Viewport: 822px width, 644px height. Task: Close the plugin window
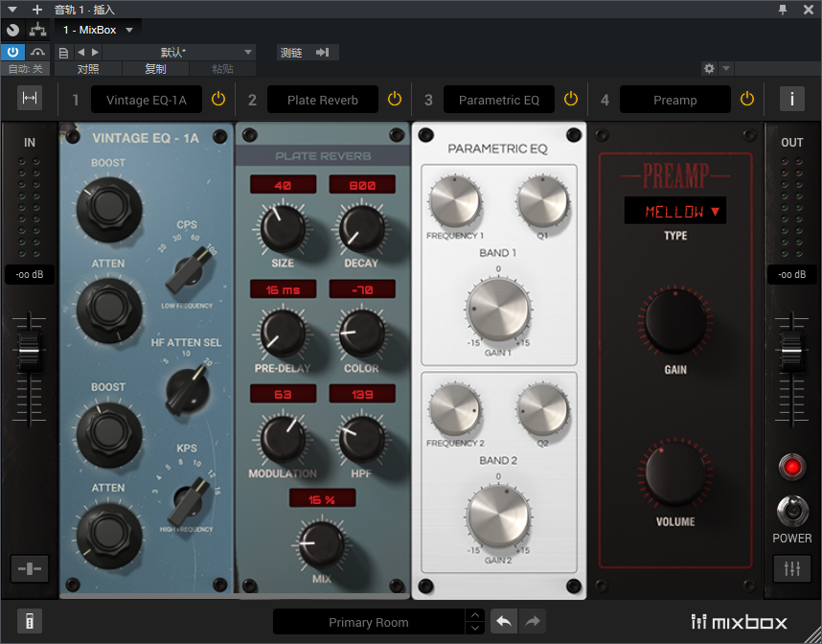pos(809,10)
